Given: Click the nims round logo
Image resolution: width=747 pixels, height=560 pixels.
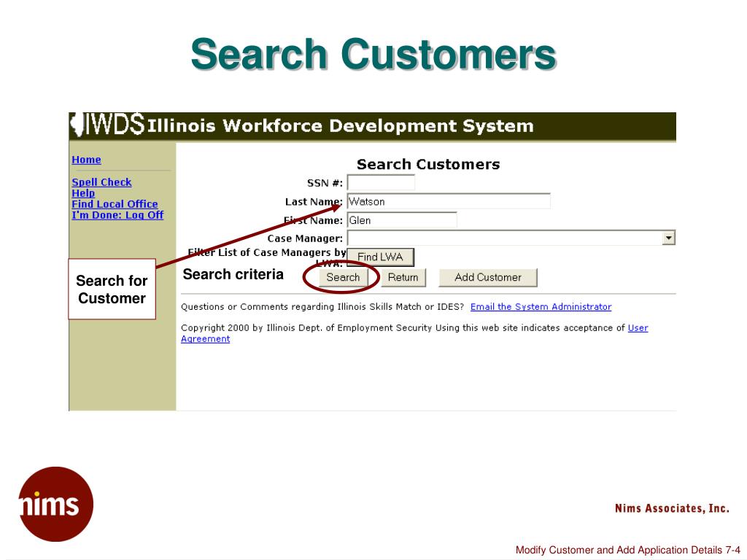Looking at the screenshot, I should point(55,504).
